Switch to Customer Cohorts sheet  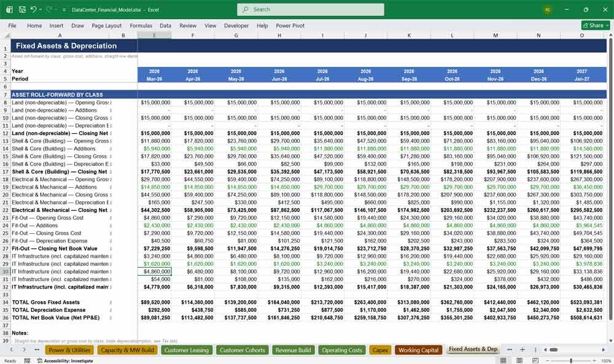(243, 350)
